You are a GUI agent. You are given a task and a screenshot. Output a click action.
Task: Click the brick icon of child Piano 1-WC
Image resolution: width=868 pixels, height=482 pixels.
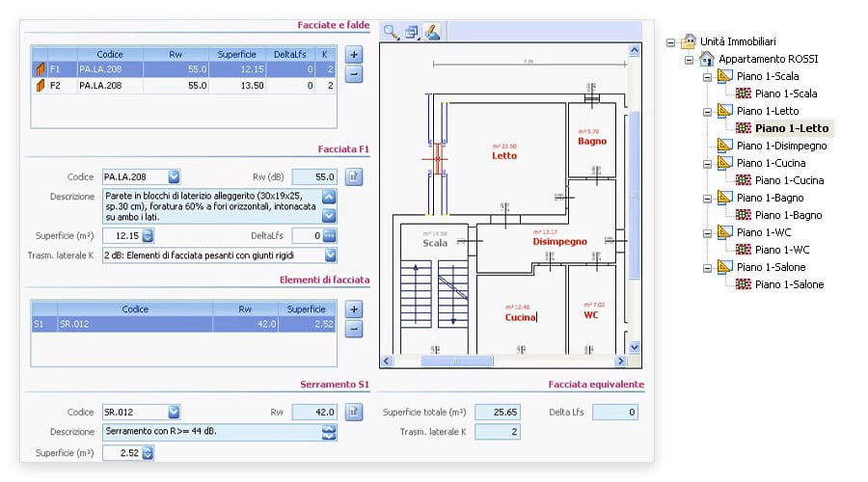743,250
